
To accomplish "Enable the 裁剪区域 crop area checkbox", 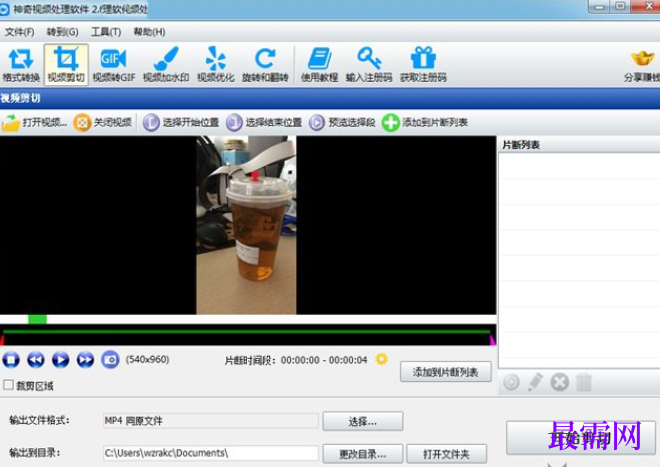I will pos(8,385).
